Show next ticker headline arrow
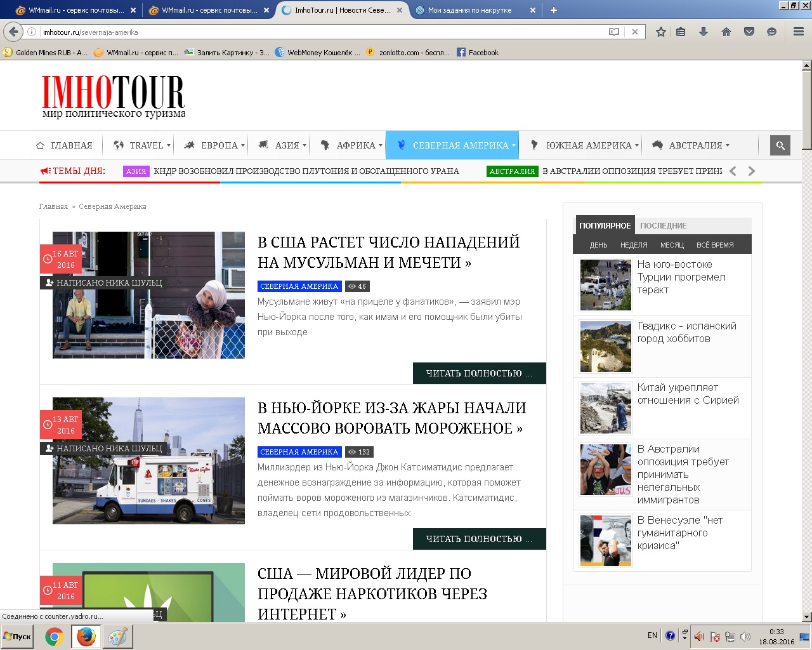 tap(752, 171)
